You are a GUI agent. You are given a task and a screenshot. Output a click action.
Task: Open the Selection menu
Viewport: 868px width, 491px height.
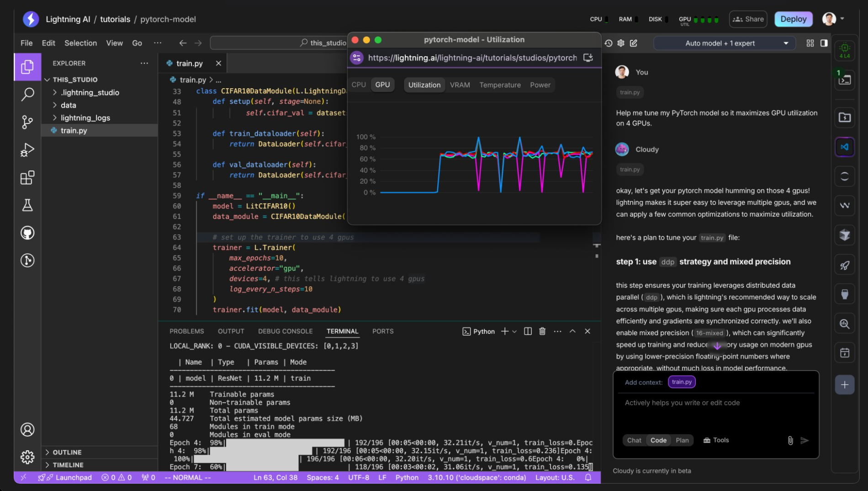[x=80, y=43]
